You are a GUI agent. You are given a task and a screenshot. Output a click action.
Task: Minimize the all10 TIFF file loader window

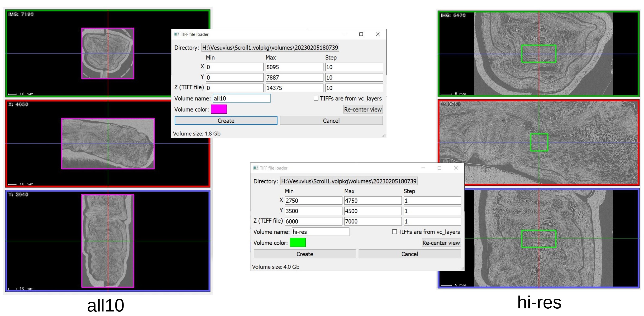pos(345,34)
